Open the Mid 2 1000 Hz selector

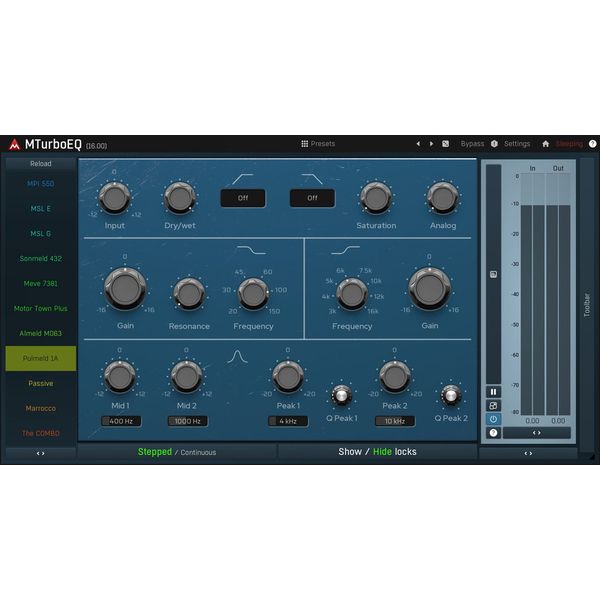(x=188, y=421)
